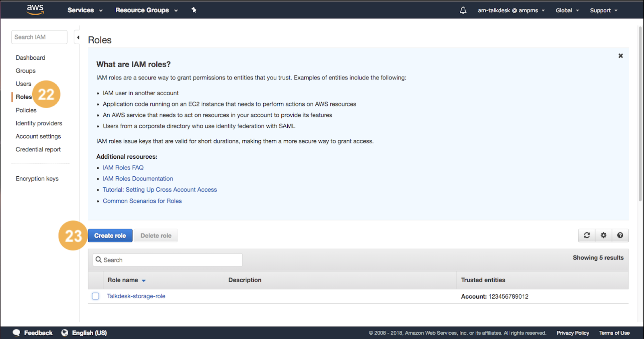Click the Account: 123456789012 cell

(x=495, y=296)
